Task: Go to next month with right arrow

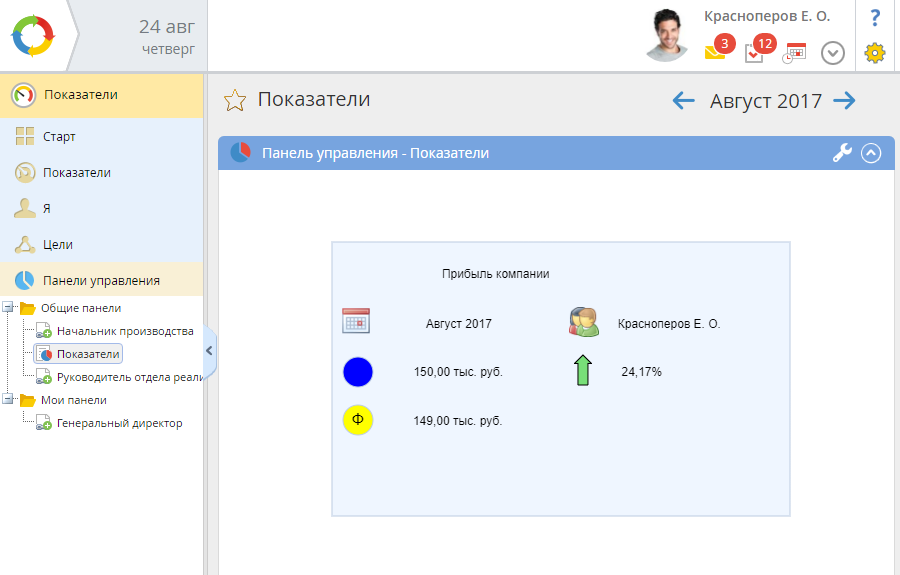Action: [x=845, y=100]
